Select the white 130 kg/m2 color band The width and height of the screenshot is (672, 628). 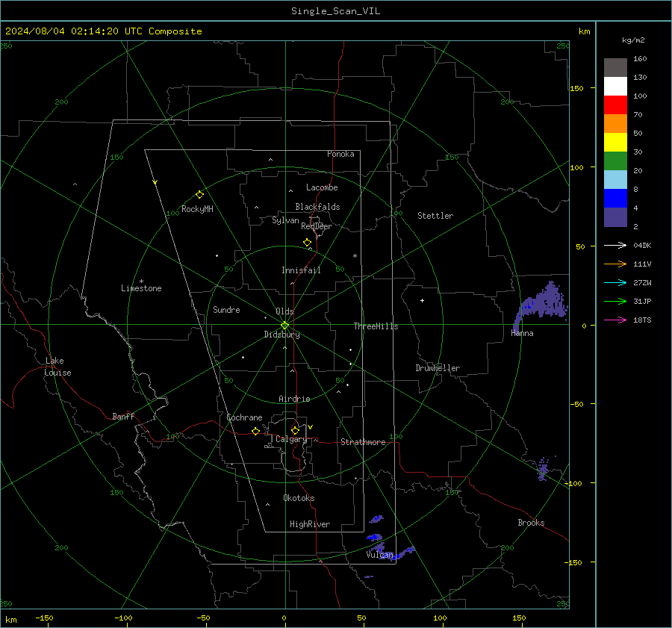(615, 86)
